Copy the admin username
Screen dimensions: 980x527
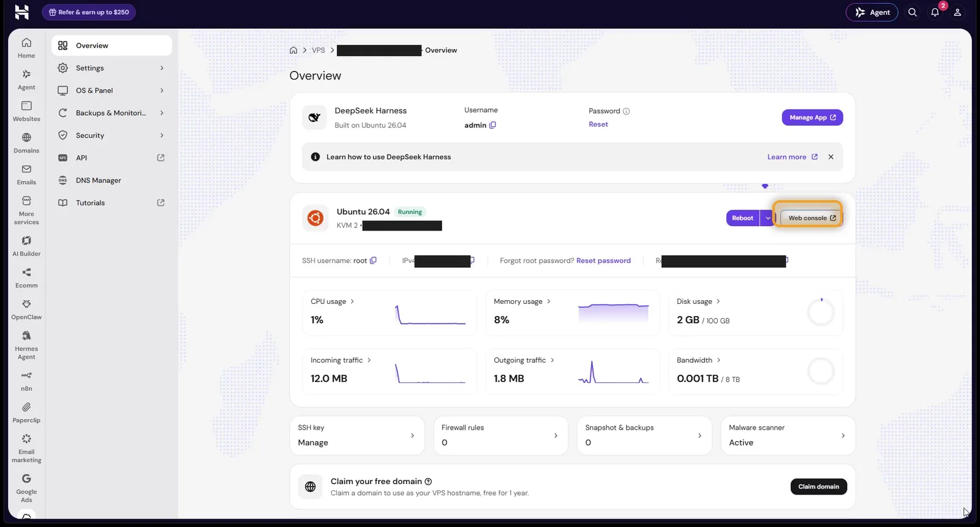(492, 125)
